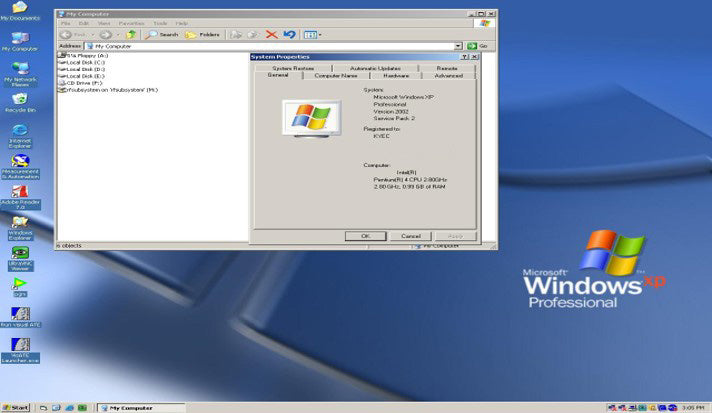Open the Advanced tab
The width and height of the screenshot is (712, 413).
click(x=449, y=76)
